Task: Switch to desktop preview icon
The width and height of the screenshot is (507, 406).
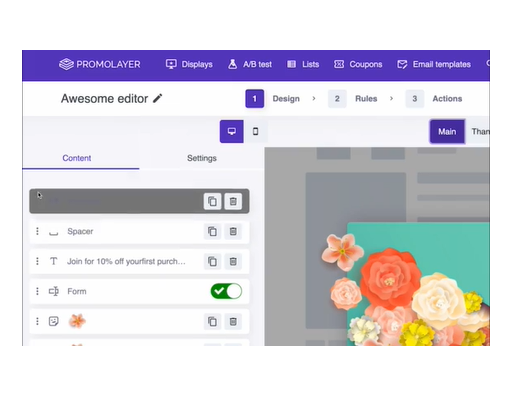Action: [231, 131]
